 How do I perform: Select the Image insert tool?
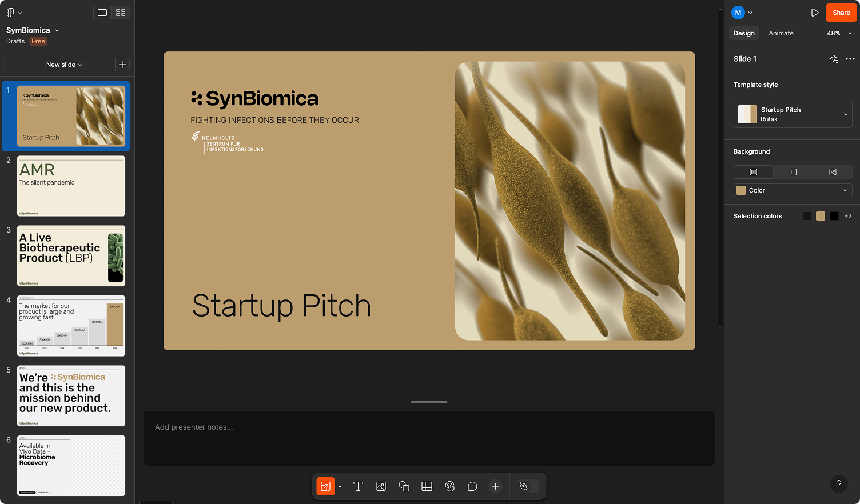(381, 486)
